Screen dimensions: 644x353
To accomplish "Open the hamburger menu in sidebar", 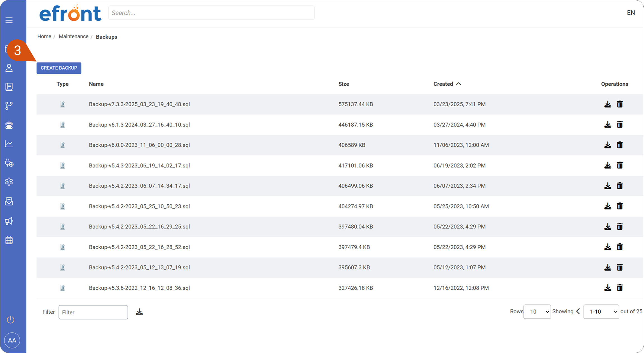I will pos(9,20).
